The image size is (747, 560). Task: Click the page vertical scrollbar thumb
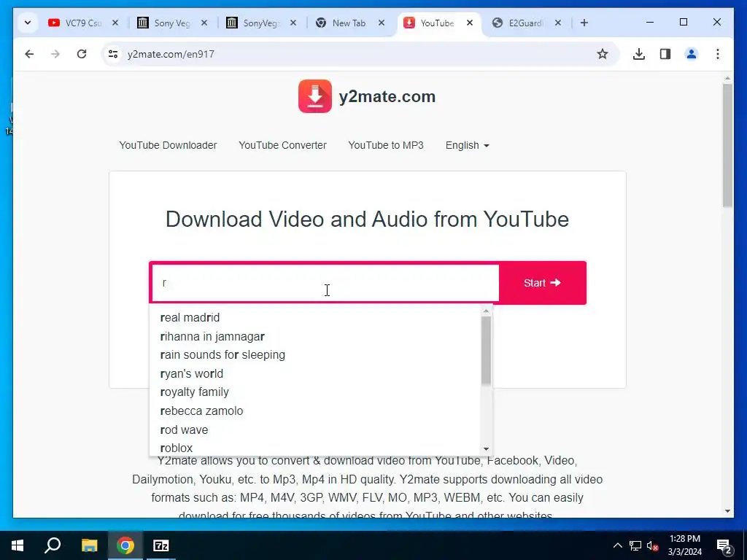click(x=727, y=145)
